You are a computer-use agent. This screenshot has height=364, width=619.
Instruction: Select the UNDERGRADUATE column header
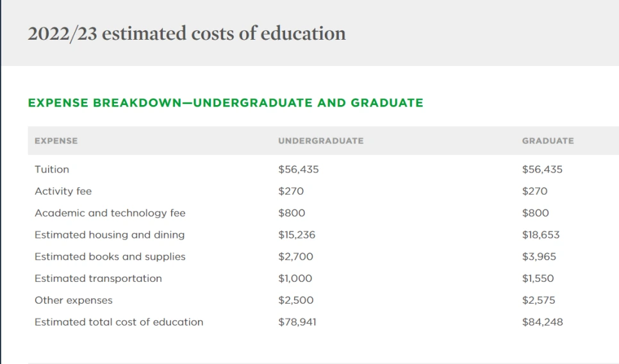tap(320, 141)
